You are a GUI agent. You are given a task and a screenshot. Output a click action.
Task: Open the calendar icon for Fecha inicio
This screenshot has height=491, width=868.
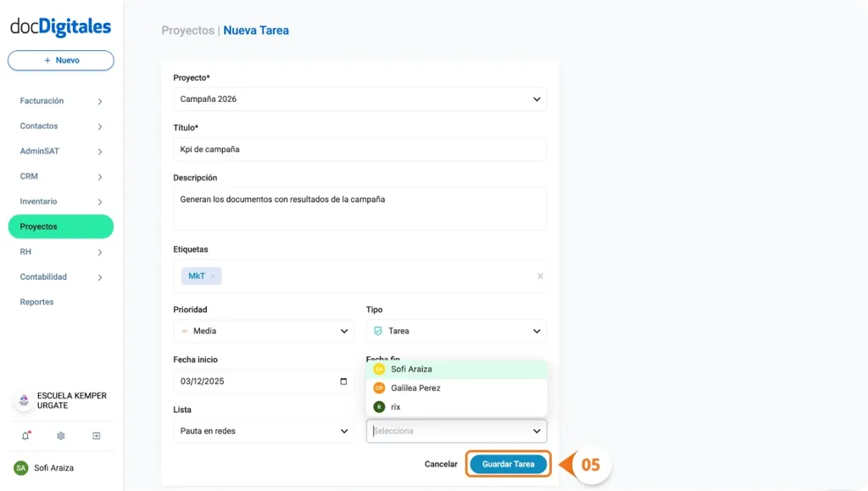[x=342, y=381]
